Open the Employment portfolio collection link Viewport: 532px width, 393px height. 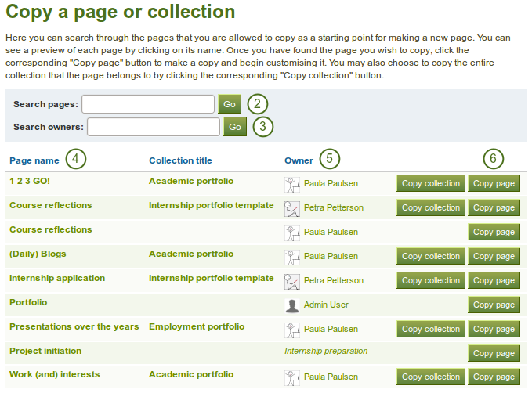[197, 326]
